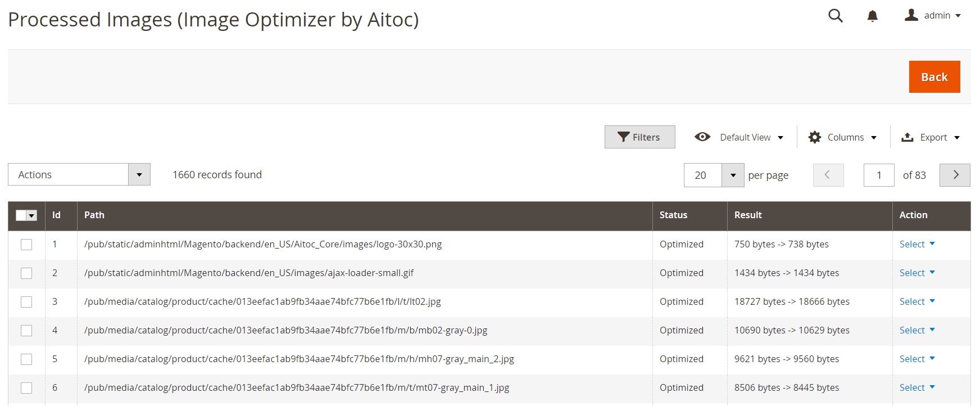Check the checkbox for row Id 4
980x406 pixels.
pos(26,331)
